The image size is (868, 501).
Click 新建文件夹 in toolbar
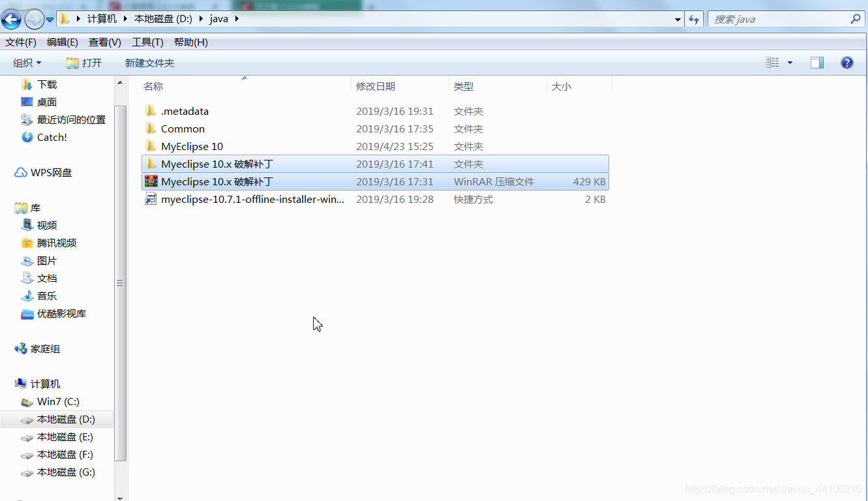click(x=149, y=63)
